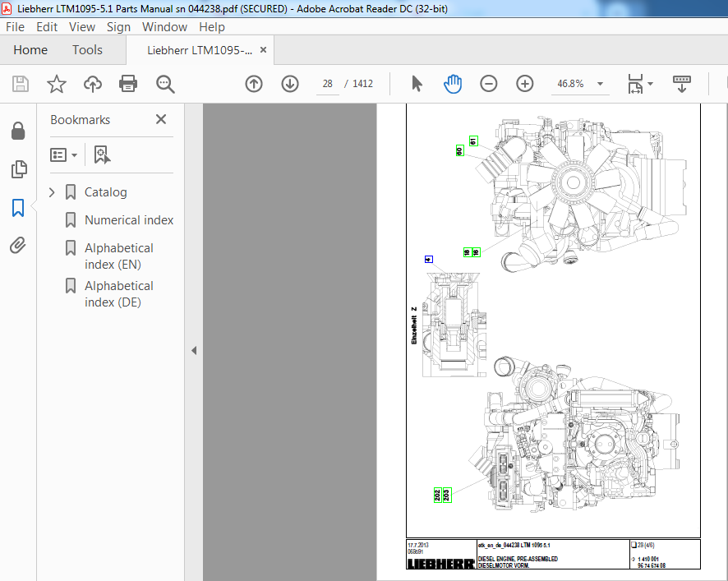Viewport: 728px width, 581px height.
Task: Open Alphabetical index (EN) bookmark
Action: point(119,256)
